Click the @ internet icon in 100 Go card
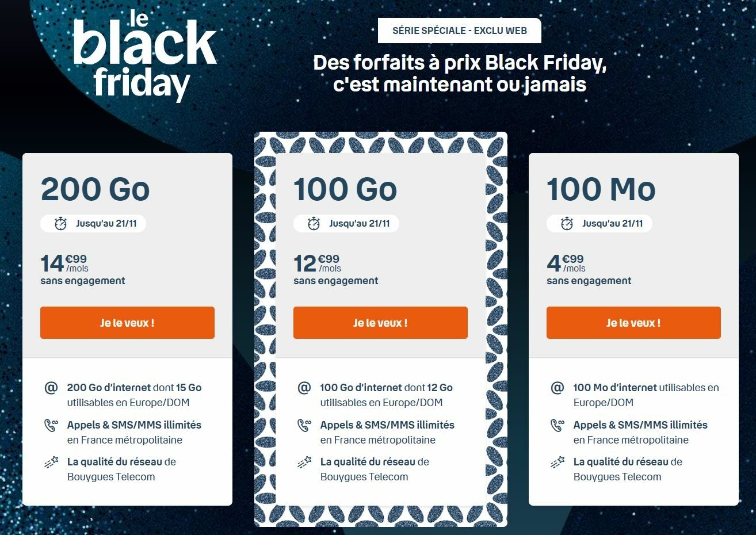The height and width of the screenshot is (535, 756). click(x=304, y=388)
